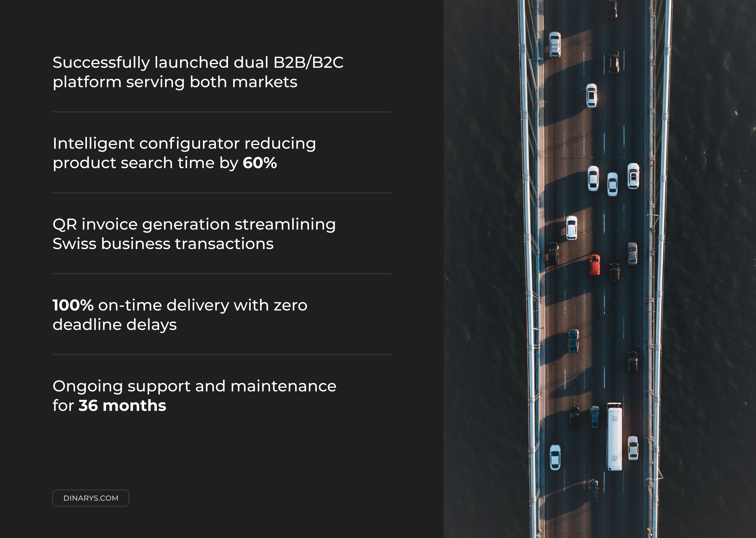Select the on-time delivery paragraph
The image size is (756, 538).
180,314
